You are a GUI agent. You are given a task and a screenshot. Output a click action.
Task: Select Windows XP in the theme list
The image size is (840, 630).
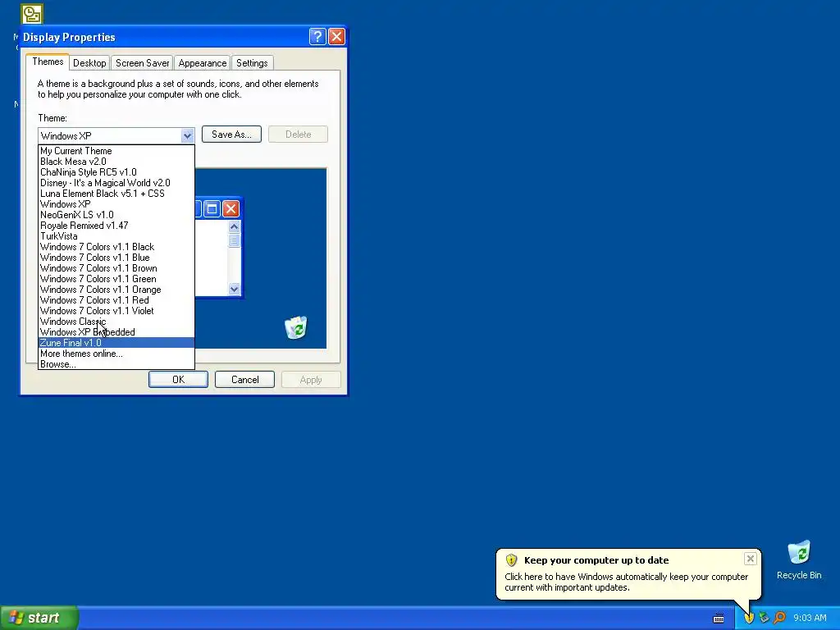(x=116, y=204)
